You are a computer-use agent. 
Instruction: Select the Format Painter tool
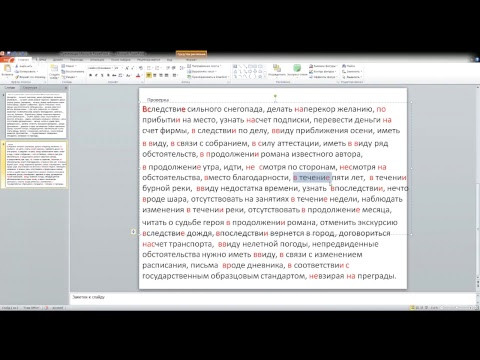click(x=30, y=77)
